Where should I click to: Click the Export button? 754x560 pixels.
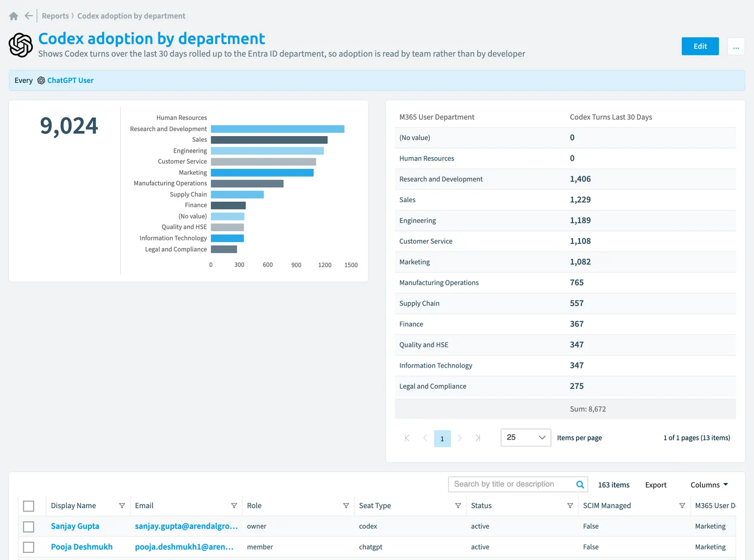(656, 485)
